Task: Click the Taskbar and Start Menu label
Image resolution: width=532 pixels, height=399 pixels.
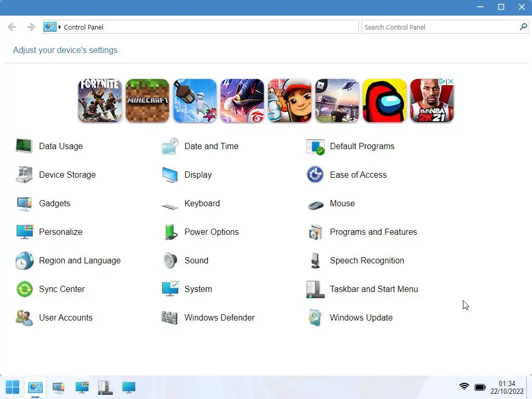Action: [x=374, y=289]
